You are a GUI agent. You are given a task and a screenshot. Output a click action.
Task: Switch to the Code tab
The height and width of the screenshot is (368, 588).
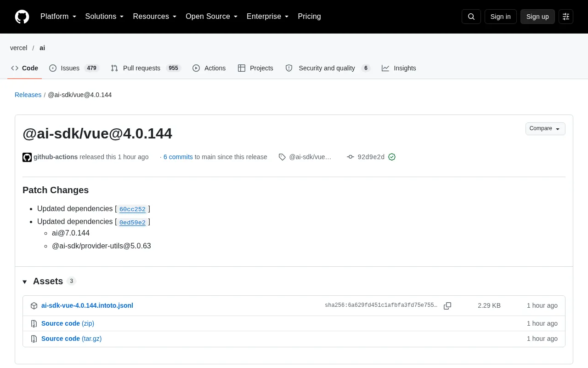click(25, 68)
